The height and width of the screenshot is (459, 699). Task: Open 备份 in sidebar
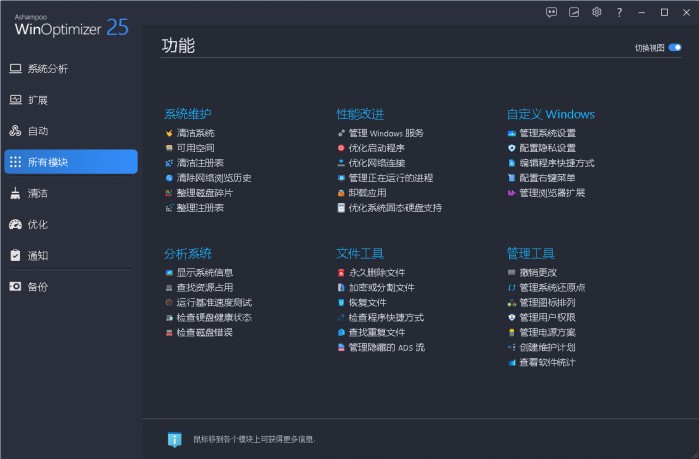pos(71,287)
